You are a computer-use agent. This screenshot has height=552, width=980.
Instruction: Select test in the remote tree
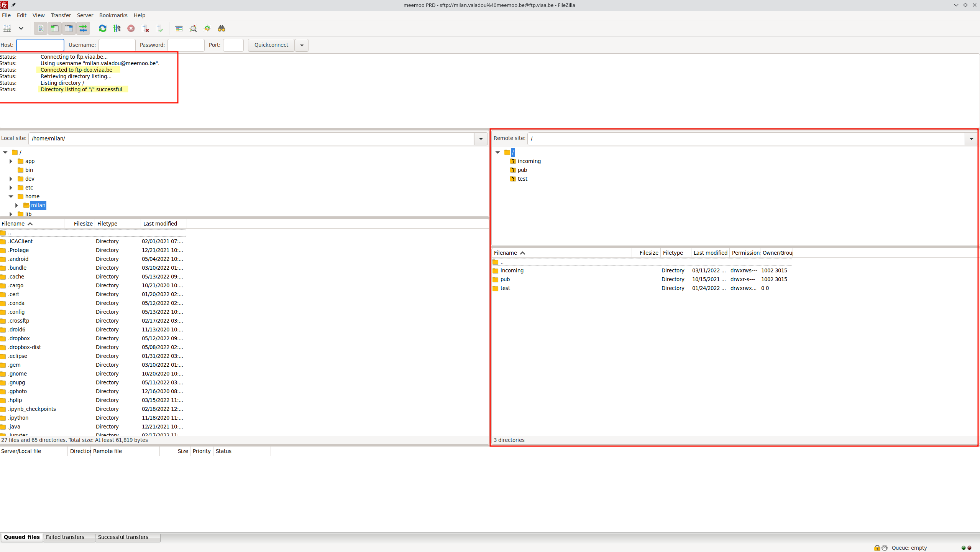pos(522,179)
